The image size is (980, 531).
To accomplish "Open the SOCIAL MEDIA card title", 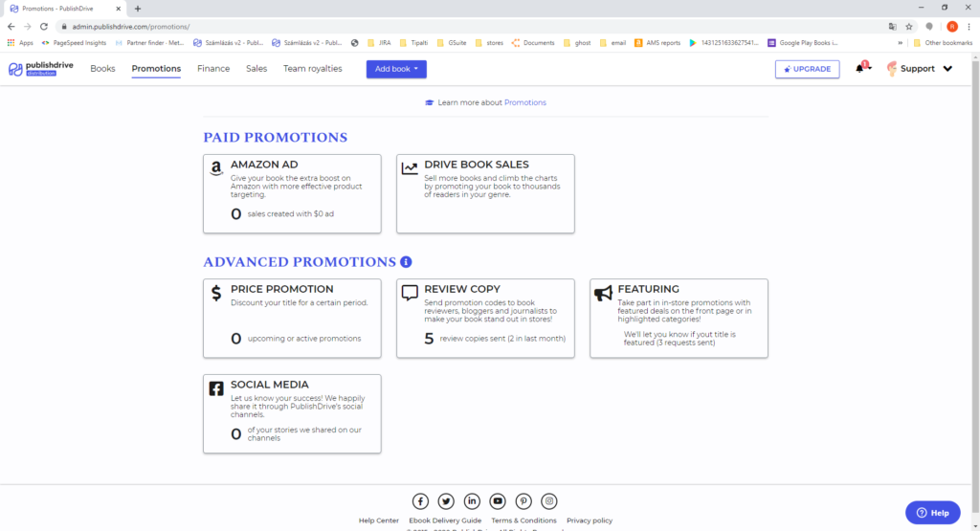I will click(x=269, y=385).
